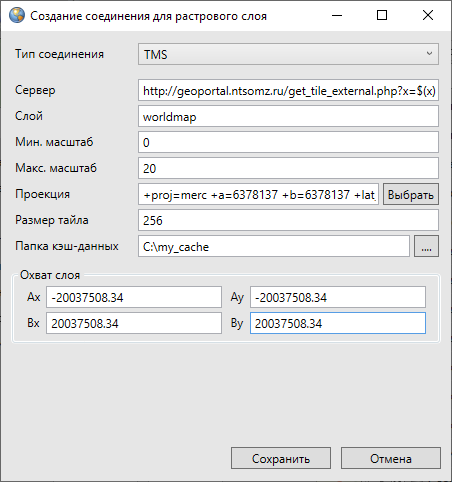Click the Тип соединения label
The height and width of the screenshot is (482, 452).
click(x=60, y=54)
